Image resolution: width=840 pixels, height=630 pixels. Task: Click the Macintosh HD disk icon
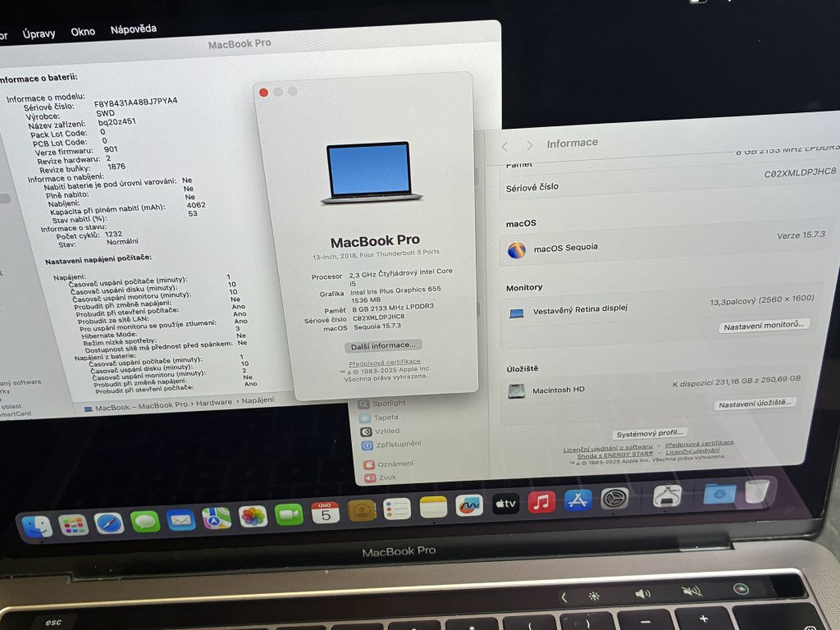[x=517, y=391]
